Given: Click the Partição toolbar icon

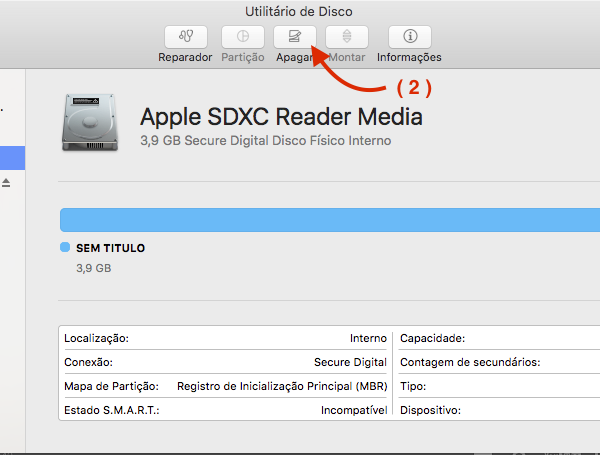Looking at the screenshot, I should 243,37.
